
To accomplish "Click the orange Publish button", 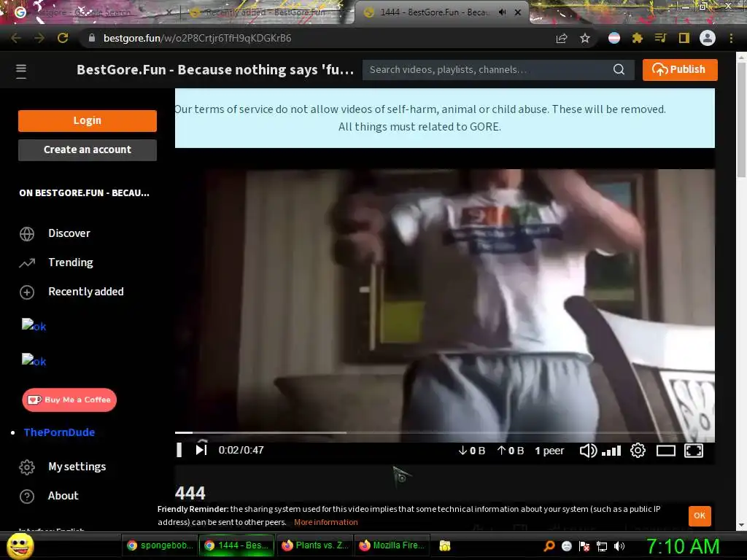I will tap(680, 69).
